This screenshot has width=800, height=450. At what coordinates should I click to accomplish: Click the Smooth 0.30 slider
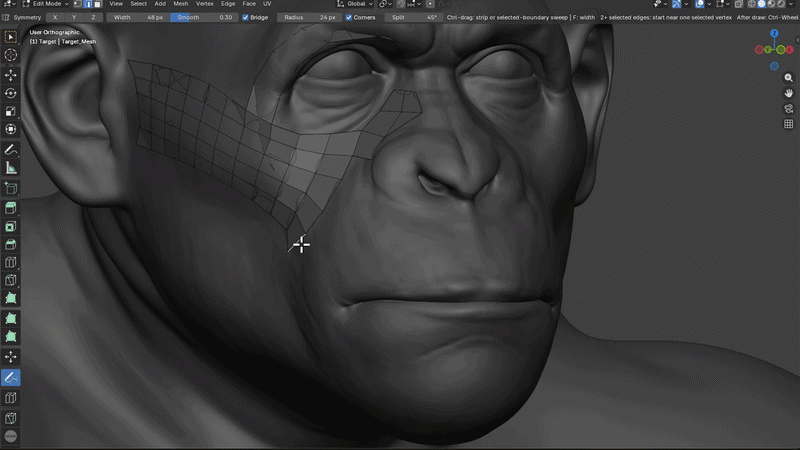[204, 17]
